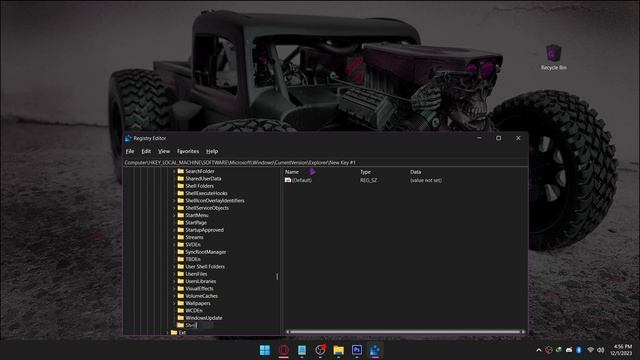
Task: Select the UsersLibraries key
Action: pyautogui.click(x=200, y=282)
